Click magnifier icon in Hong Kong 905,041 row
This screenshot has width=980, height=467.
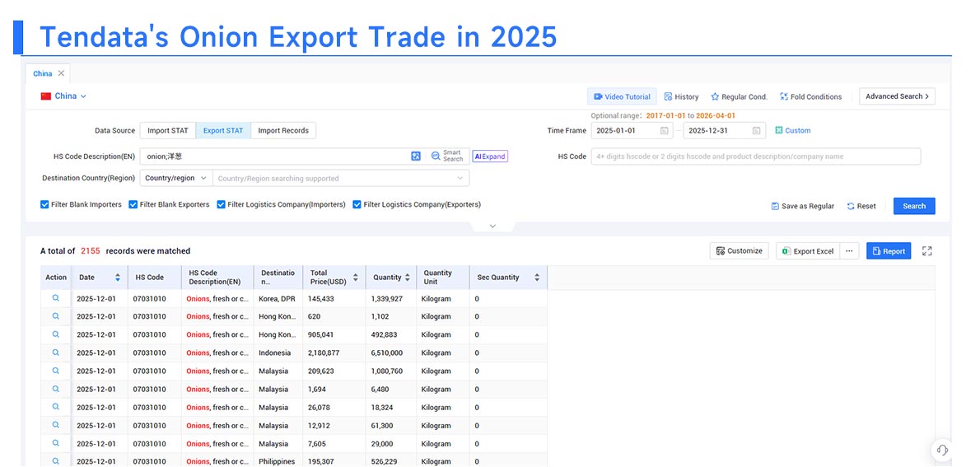pyautogui.click(x=56, y=334)
